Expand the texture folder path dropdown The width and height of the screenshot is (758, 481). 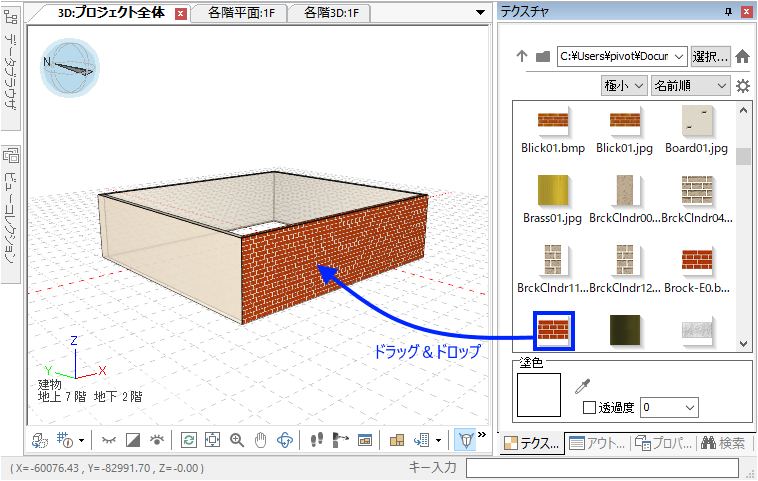679,57
